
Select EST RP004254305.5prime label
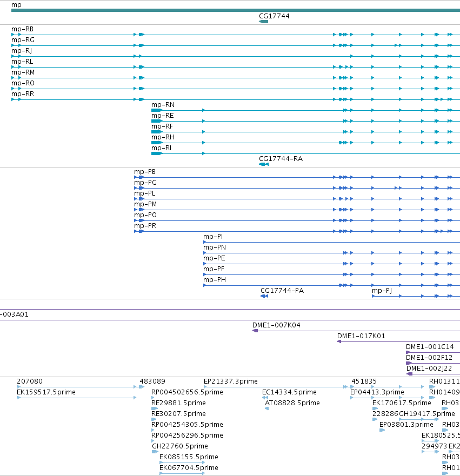(x=188, y=424)
